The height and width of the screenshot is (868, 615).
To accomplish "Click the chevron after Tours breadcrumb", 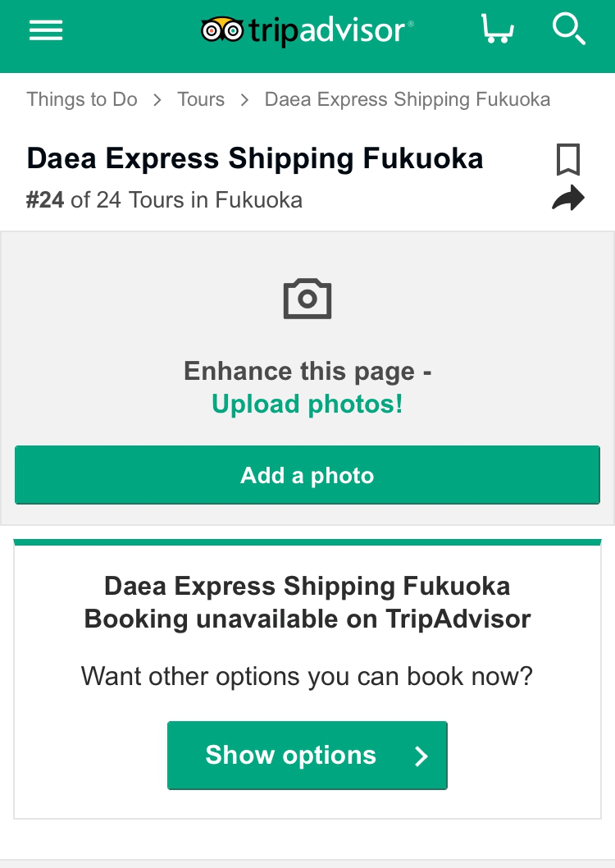I will [244, 100].
